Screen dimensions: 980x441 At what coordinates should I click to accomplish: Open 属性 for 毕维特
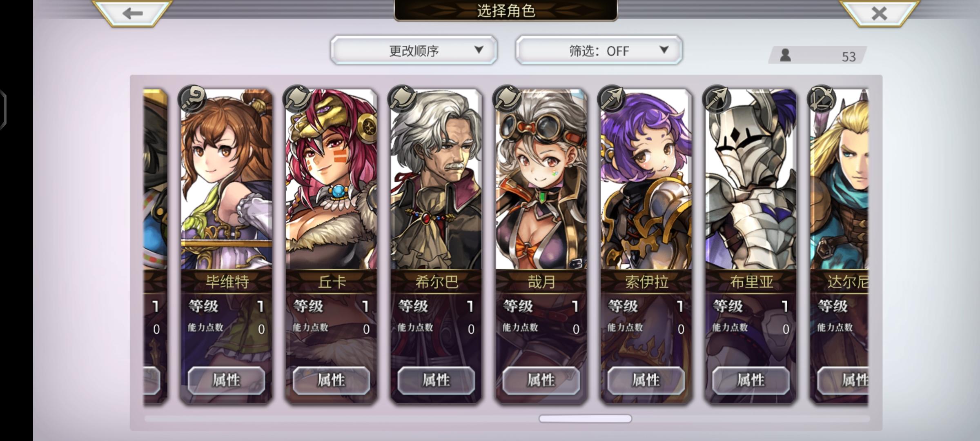coord(226,380)
